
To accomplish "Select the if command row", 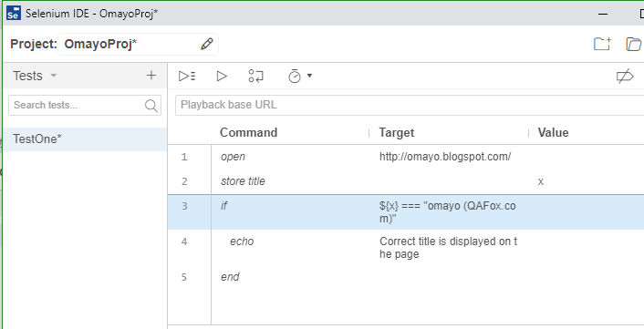I will click(x=406, y=212).
